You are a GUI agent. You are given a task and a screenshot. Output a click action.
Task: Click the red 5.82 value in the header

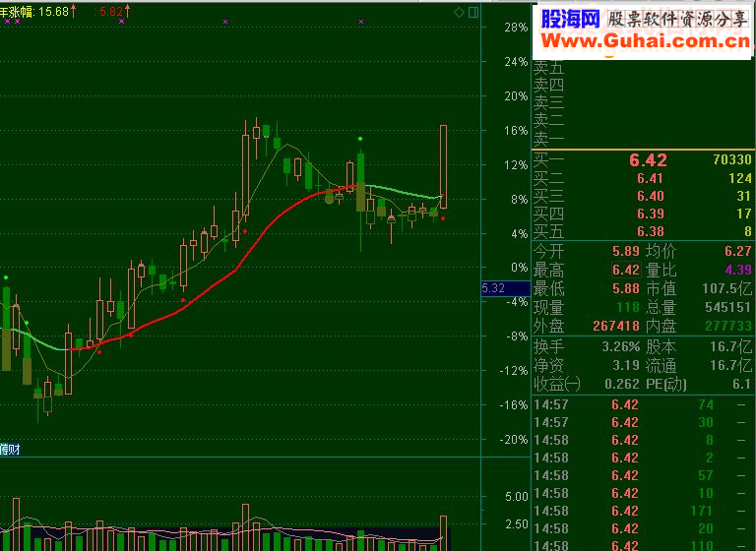[111, 12]
